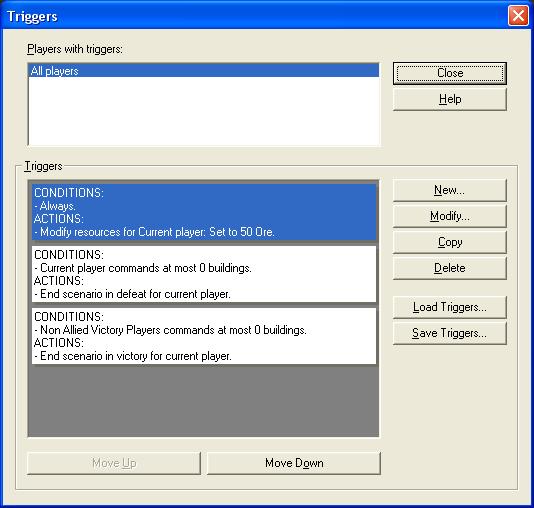Image resolution: width=534 pixels, height=508 pixels.
Task: Select the End scenario in defeat trigger
Action: click(x=204, y=274)
